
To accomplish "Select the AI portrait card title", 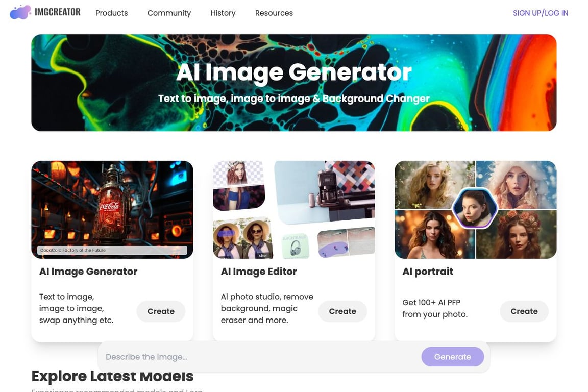I will tap(428, 272).
